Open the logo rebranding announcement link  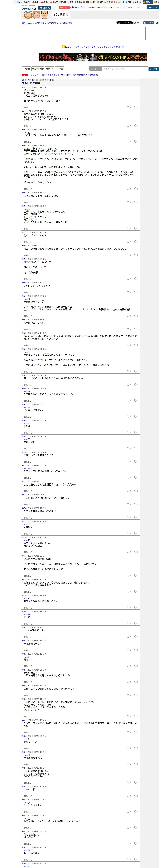pos(93,47)
